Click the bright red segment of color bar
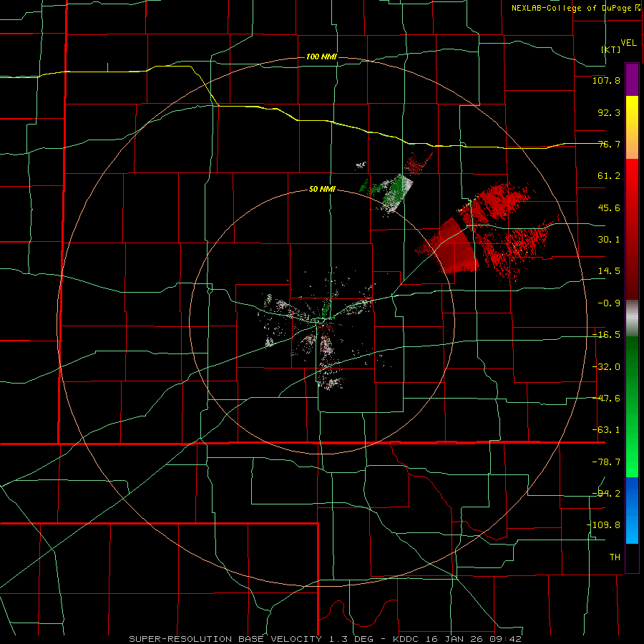 coord(632,185)
